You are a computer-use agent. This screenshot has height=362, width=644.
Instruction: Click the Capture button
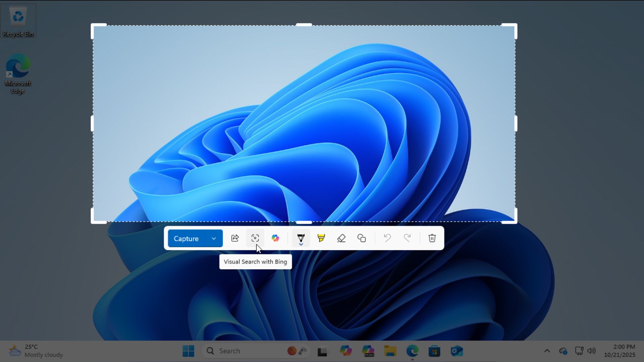click(186, 238)
